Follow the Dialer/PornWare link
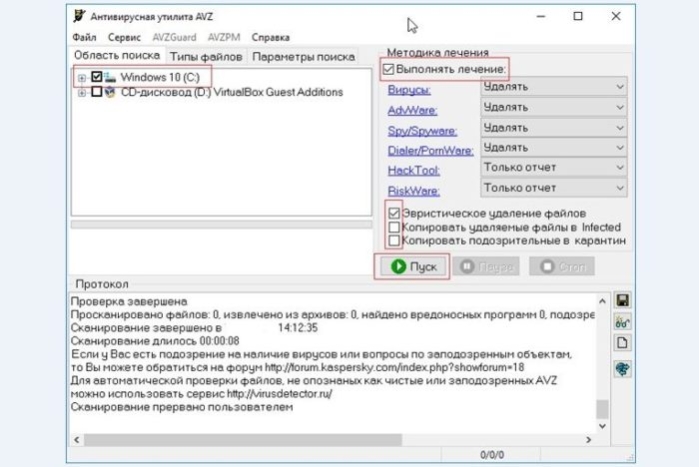The height and width of the screenshot is (467, 699). click(431, 151)
